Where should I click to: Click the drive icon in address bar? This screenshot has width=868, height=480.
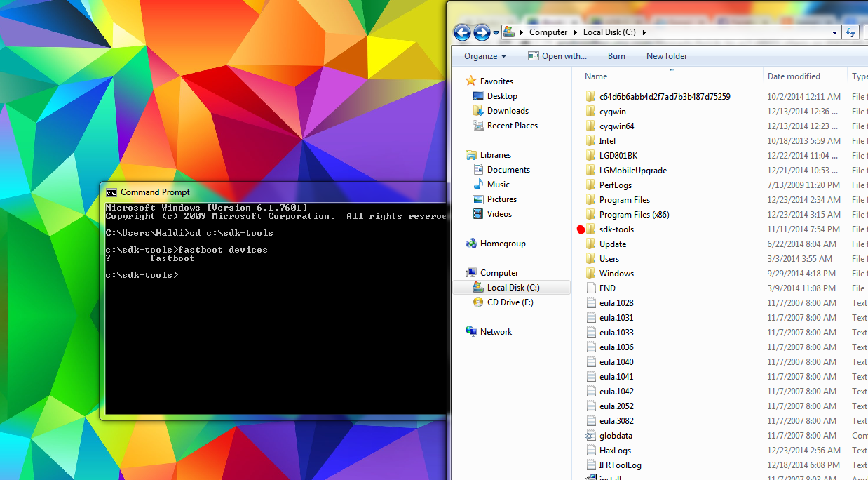coord(510,32)
